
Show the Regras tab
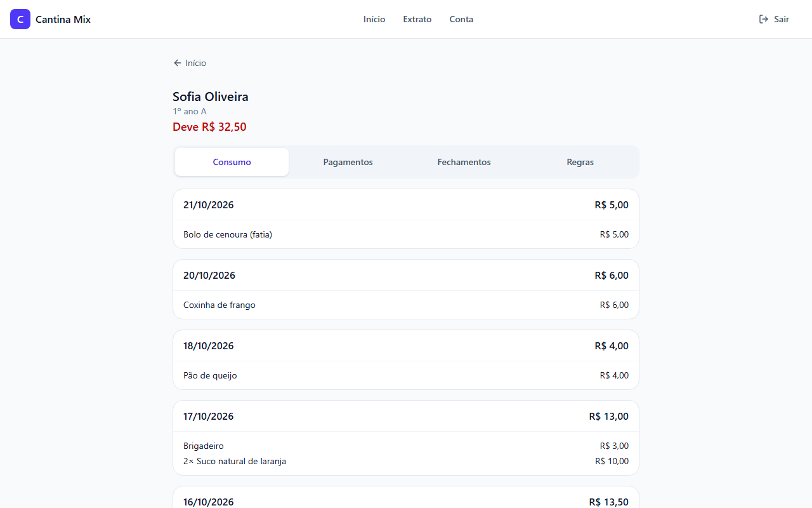click(580, 162)
